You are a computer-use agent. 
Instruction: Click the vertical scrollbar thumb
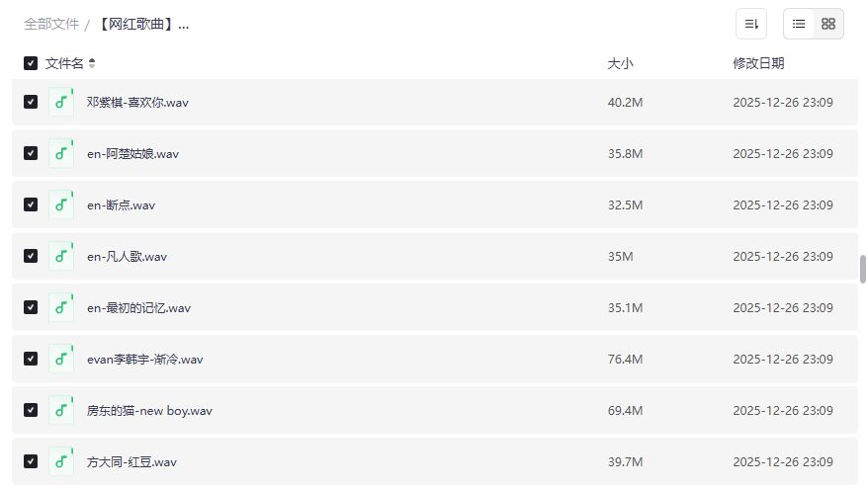862,269
